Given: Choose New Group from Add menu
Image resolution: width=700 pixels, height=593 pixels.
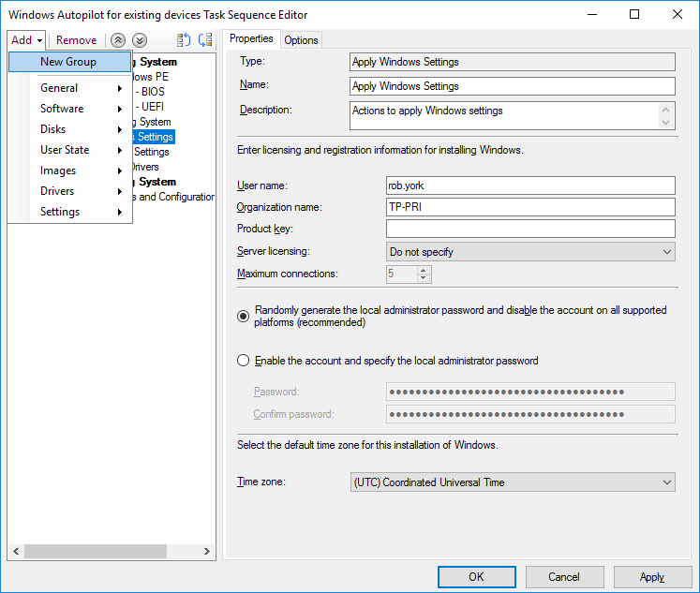Looking at the screenshot, I should tap(69, 62).
